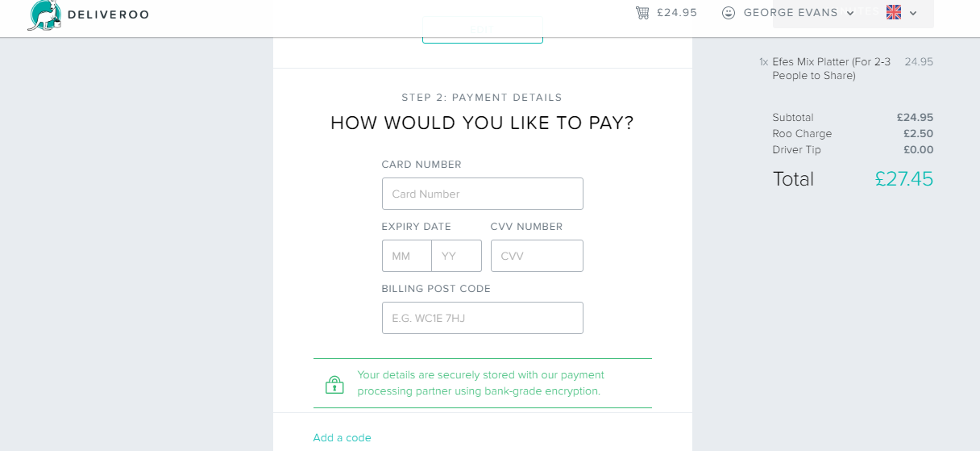980x451 pixels.
Task: Expand the George Evans account dropdown arrow
Action: pyautogui.click(x=850, y=14)
